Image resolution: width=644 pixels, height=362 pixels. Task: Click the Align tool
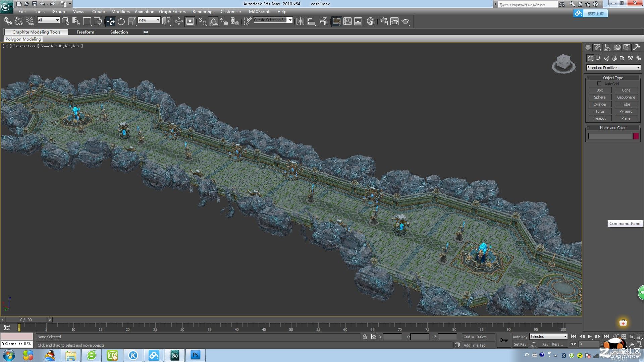pyautogui.click(x=311, y=21)
